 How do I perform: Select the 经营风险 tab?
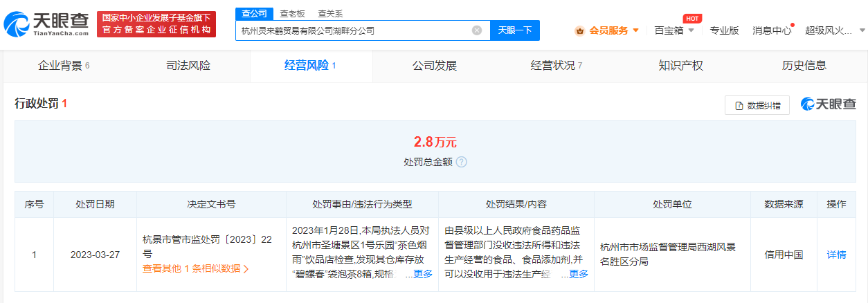click(x=310, y=66)
